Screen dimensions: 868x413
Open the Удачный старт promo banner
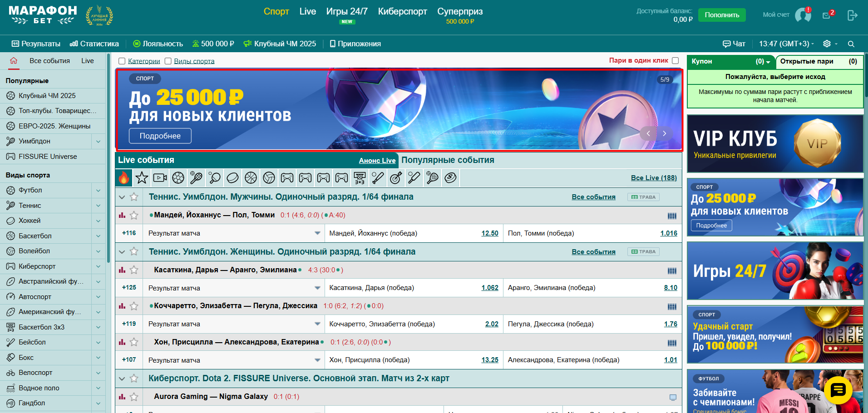pyautogui.click(x=775, y=335)
